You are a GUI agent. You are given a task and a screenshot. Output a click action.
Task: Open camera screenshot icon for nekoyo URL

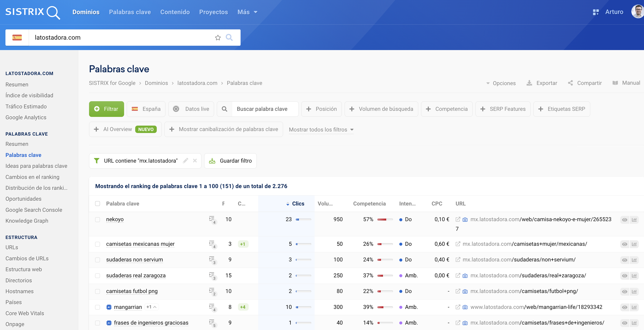465,219
